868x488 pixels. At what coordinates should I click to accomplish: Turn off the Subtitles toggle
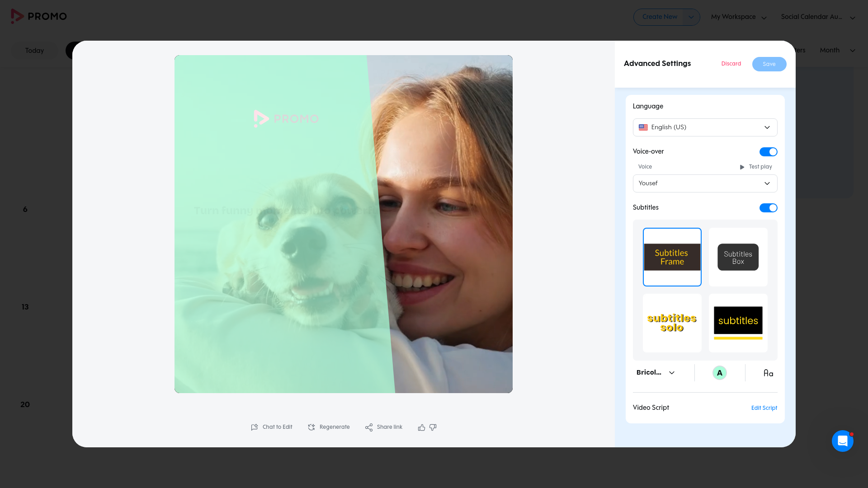coord(768,208)
